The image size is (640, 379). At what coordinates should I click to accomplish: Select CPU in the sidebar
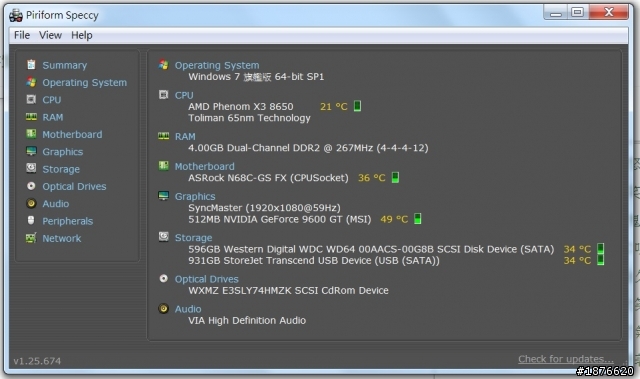(x=52, y=100)
